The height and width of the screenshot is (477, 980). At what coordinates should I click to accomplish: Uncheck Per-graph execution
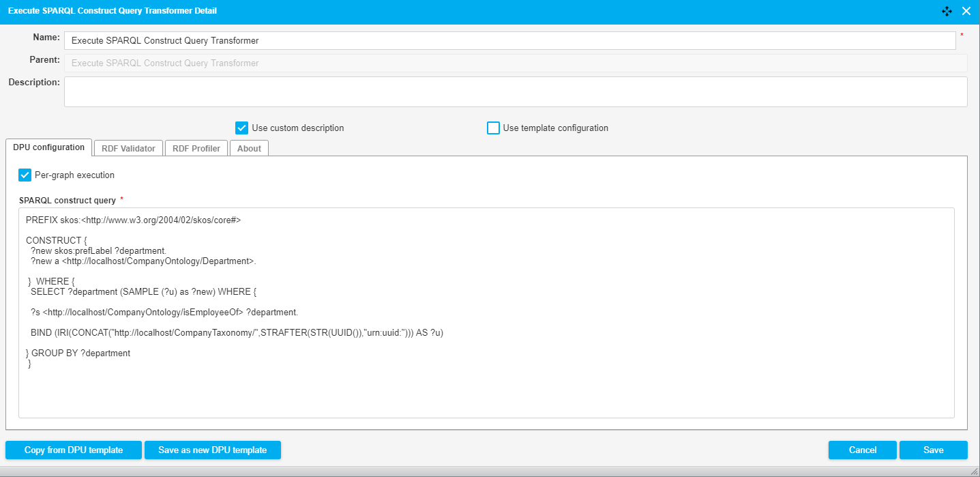(x=25, y=175)
